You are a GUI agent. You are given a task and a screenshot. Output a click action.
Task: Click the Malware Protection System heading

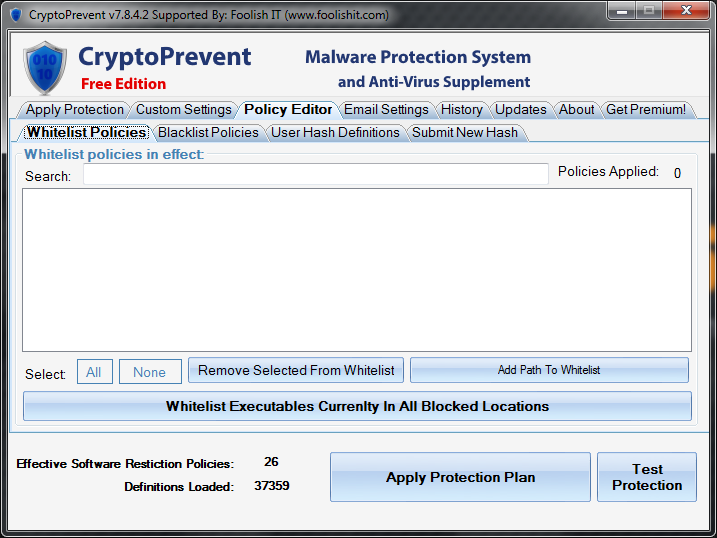tap(418, 57)
